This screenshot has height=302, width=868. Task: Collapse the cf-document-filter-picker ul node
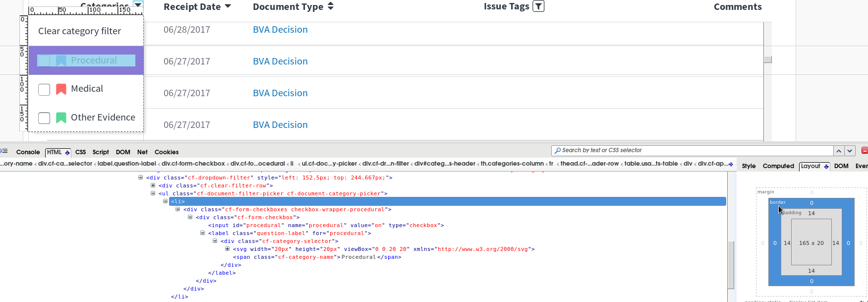153,193
